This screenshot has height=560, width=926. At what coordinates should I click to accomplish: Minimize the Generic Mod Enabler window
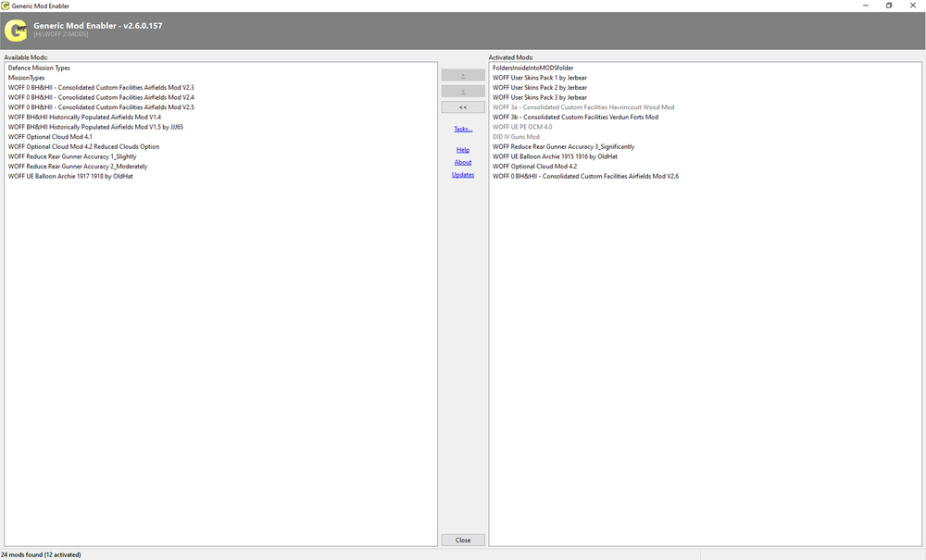click(866, 6)
